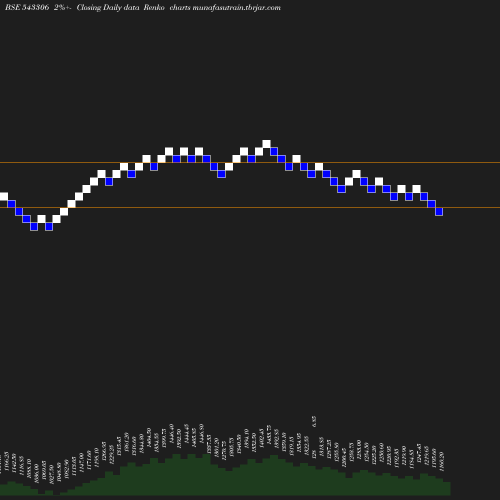
Task: Click the munafasutrain.tbrjar.com text in the chart title
Action: pos(237,7)
